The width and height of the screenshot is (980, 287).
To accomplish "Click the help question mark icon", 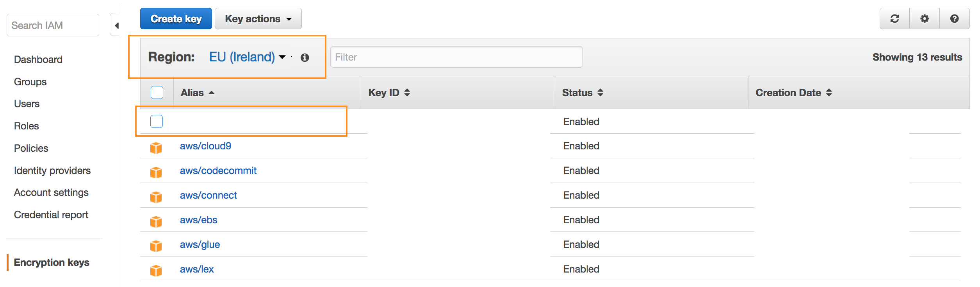I will click(954, 18).
